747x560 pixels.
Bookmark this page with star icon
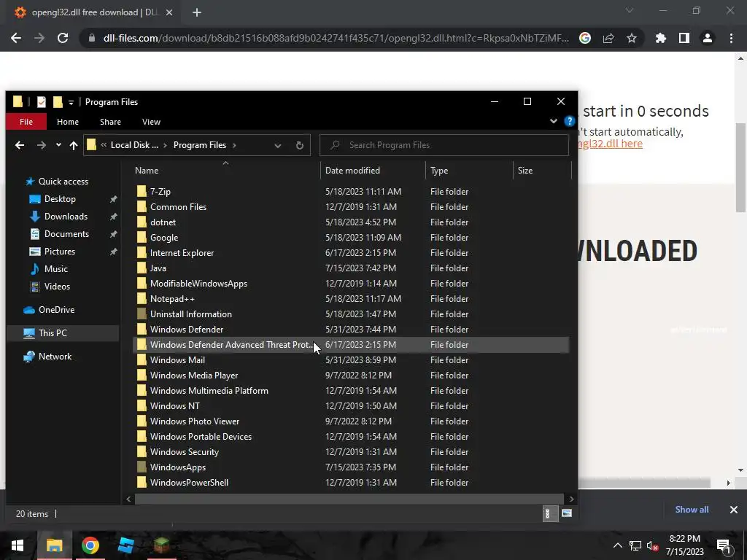tap(632, 38)
